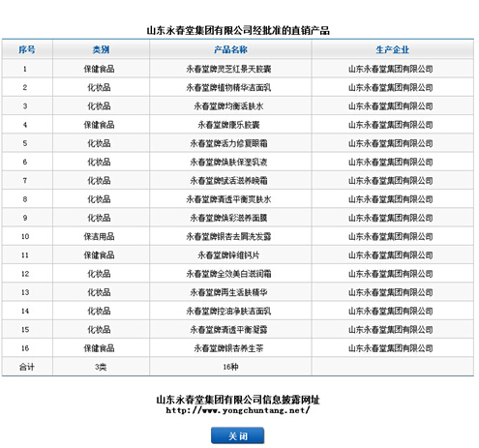Click the 合计 cell in the totals row

coord(27,367)
